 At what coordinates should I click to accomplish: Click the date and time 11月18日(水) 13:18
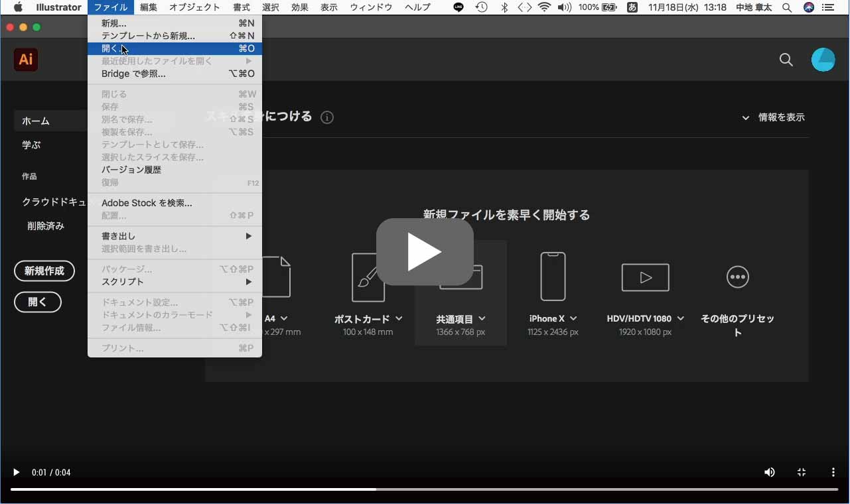[x=687, y=7]
